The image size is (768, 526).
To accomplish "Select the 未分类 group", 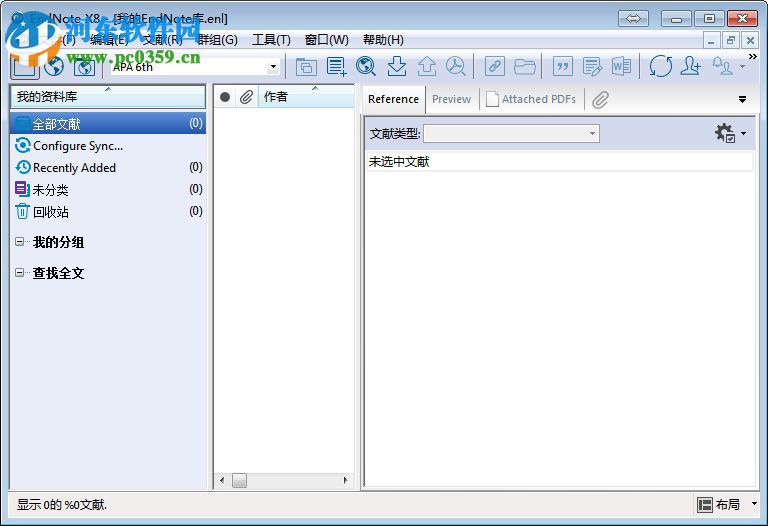I will pyautogui.click(x=108, y=190).
